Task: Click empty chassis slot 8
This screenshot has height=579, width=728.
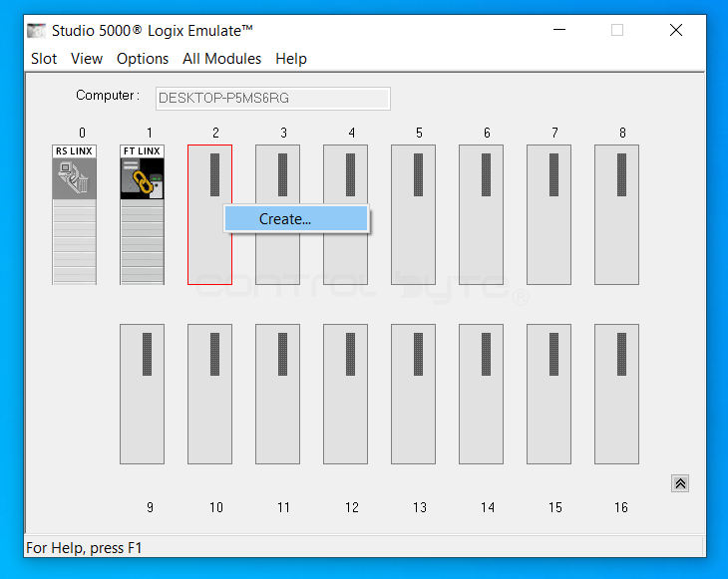Action: (616, 214)
